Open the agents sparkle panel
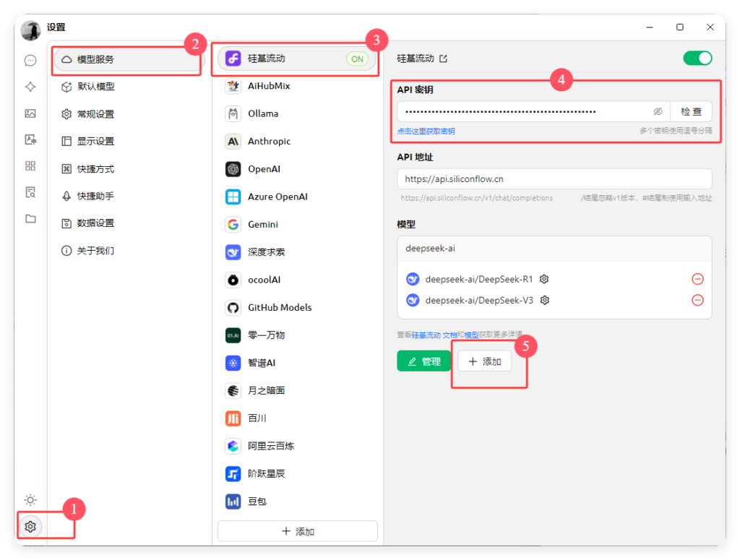The image size is (740, 560). [x=30, y=87]
